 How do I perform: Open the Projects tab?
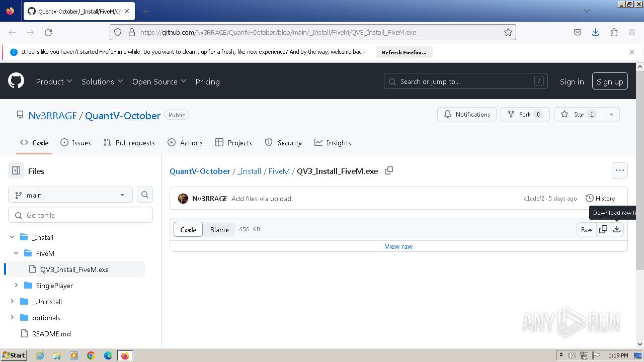(x=233, y=143)
